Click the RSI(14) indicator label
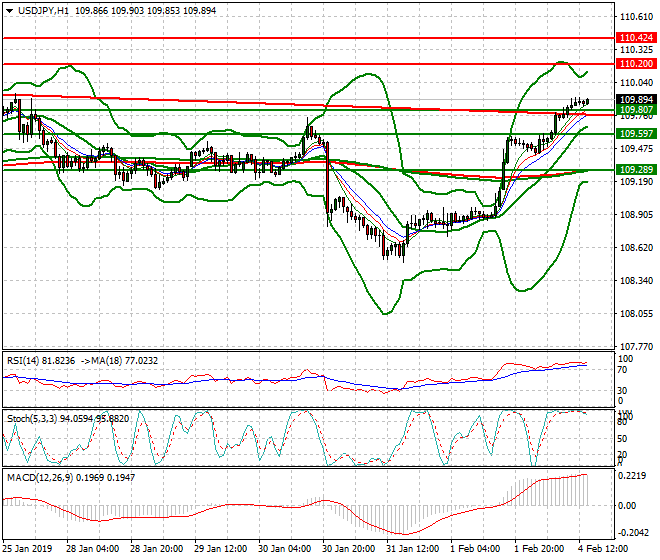The height and width of the screenshot is (560, 660). coord(24,358)
